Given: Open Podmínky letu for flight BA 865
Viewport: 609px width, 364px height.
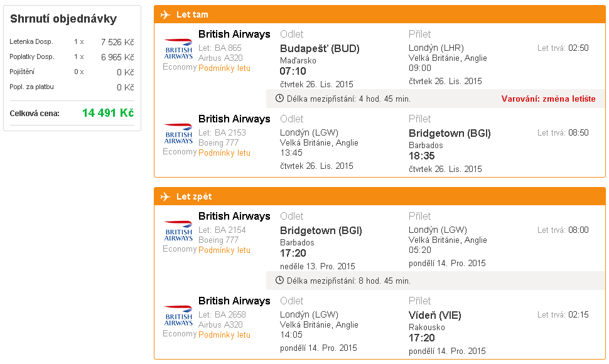Looking at the screenshot, I should 224,68.
